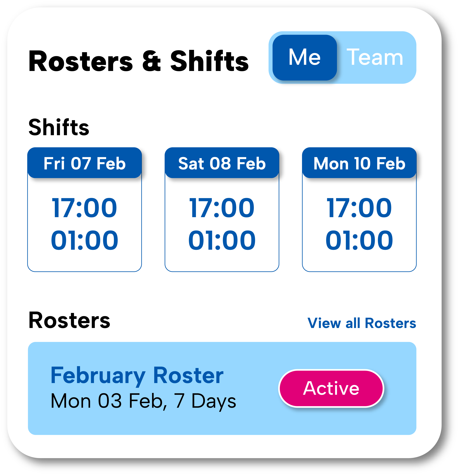Open the View all Rosters link
The width and height of the screenshot is (460, 476).
[x=362, y=323]
